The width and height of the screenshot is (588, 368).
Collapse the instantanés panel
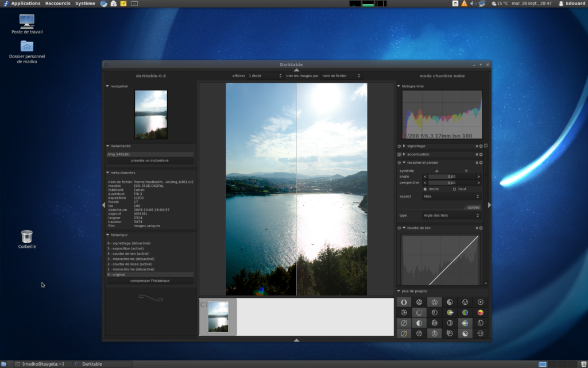coord(107,146)
